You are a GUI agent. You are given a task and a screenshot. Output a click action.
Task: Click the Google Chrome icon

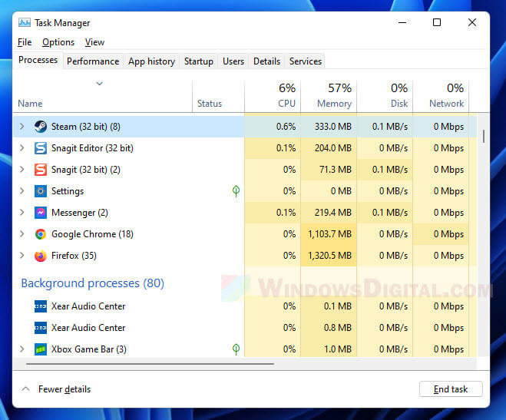[x=41, y=234]
